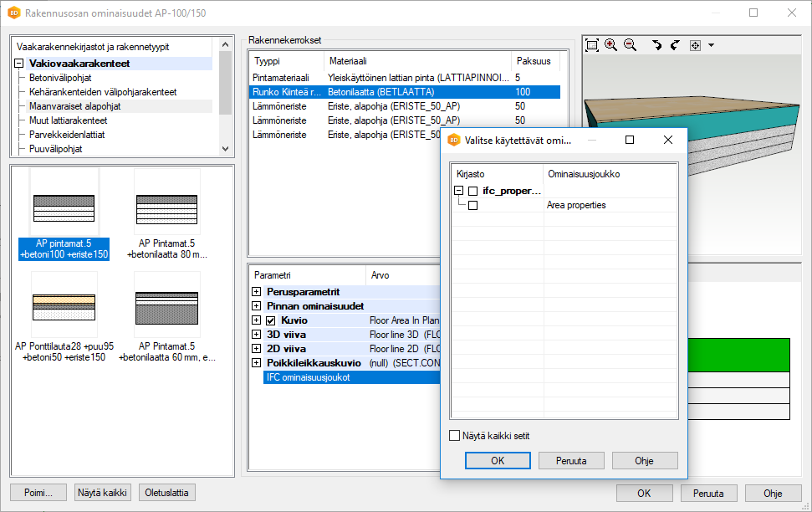Zoom out on the 3D preview
This screenshot has width=812, height=512.
630,45
